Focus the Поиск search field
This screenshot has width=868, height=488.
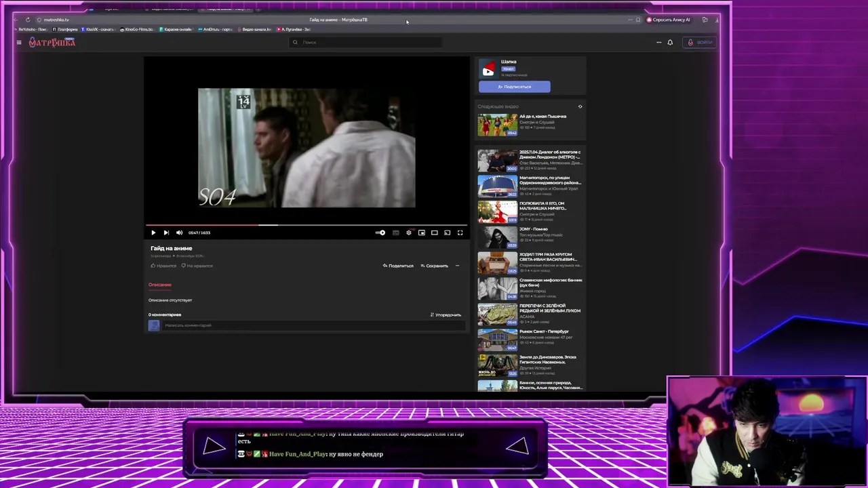[x=366, y=42]
